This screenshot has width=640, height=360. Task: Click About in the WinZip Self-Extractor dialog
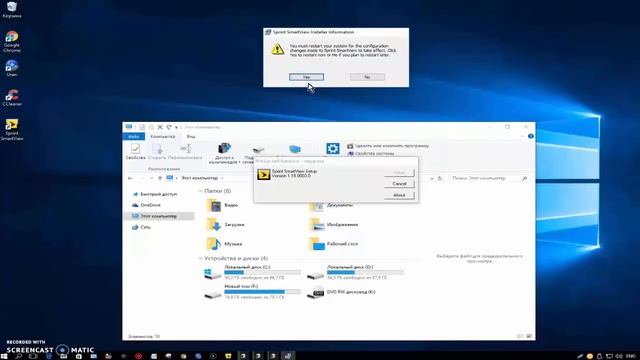(x=399, y=195)
